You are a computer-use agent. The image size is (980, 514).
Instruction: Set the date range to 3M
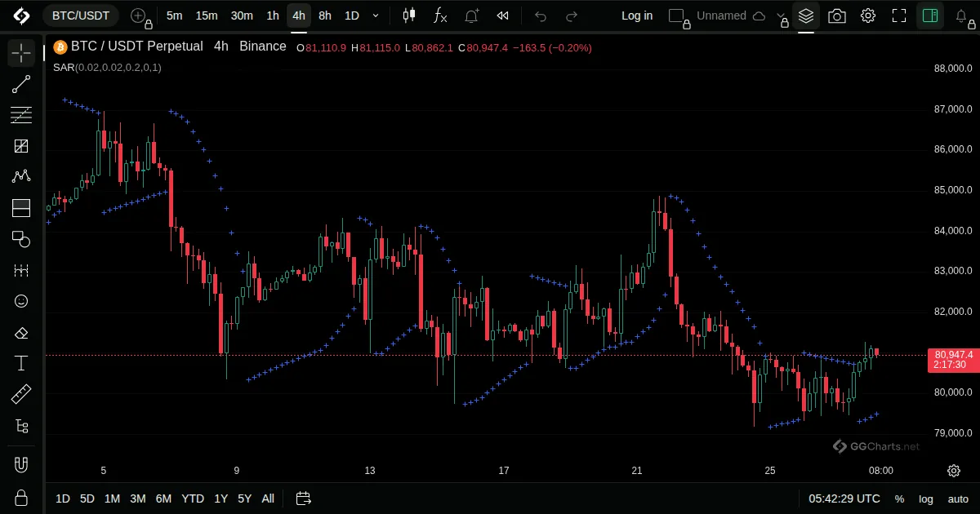[x=138, y=498]
